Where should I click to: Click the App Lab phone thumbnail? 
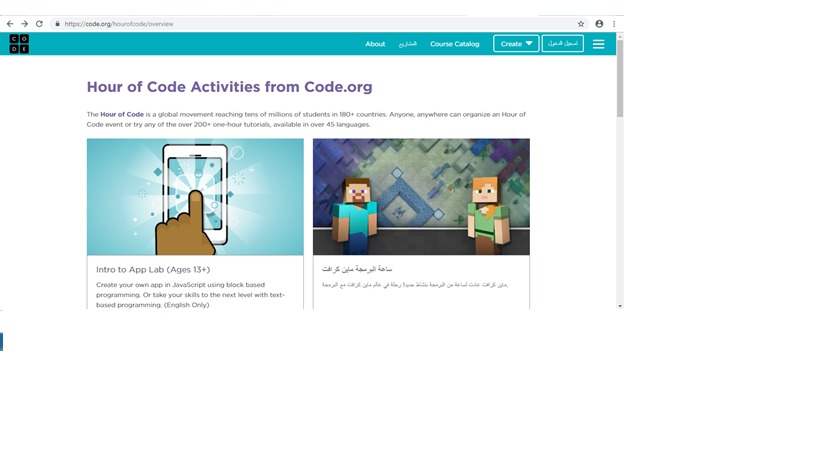[x=195, y=197]
